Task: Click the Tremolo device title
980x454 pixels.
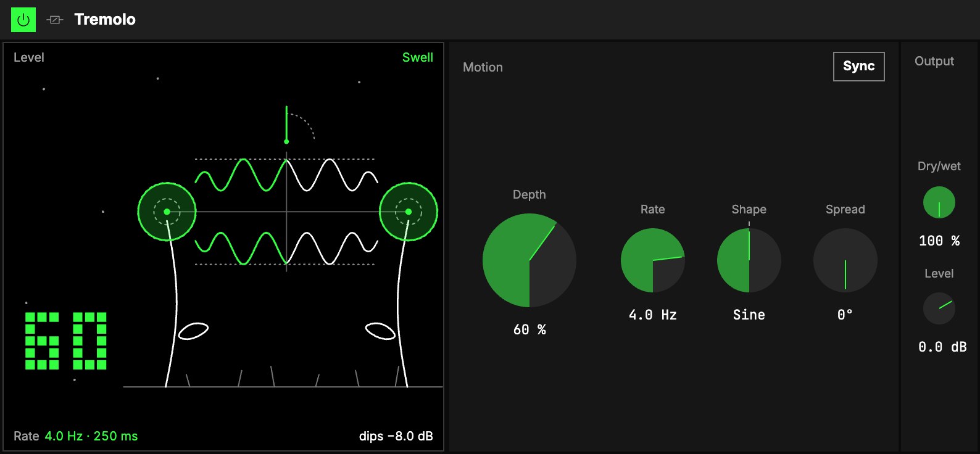Action: click(x=105, y=20)
